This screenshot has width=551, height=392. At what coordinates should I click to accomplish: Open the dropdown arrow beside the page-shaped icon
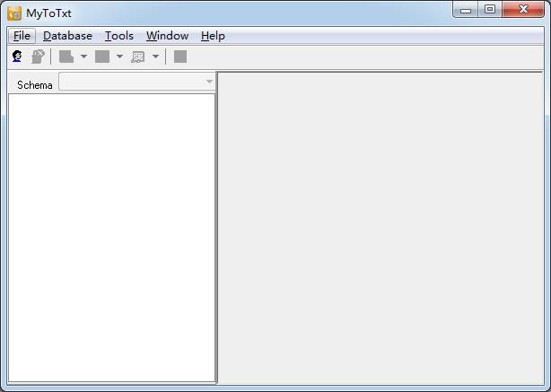click(83, 57)
